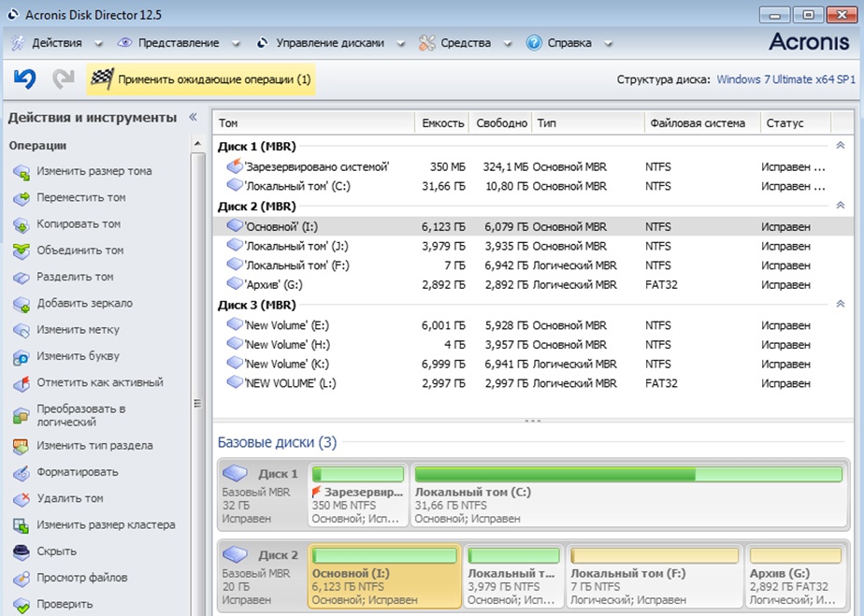The image size is (864, 616).
Task: Click the Копировать том icon
Action: coord(21,224)
